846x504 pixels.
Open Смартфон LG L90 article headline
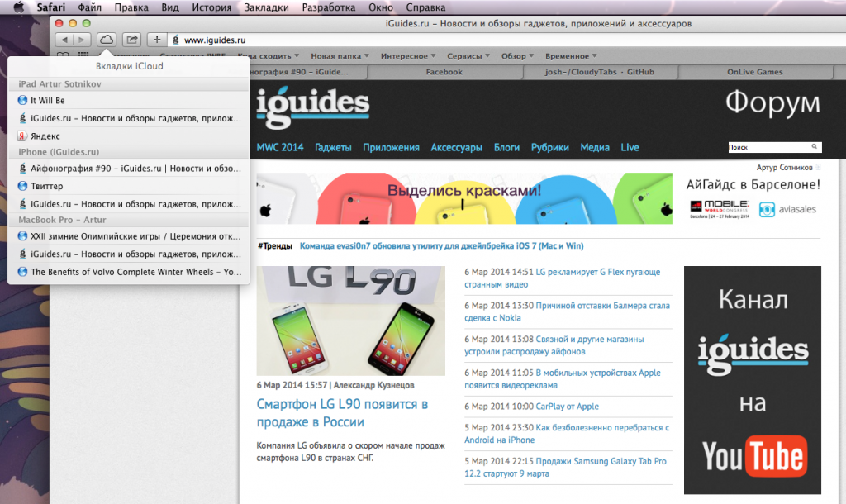point(342,413)
